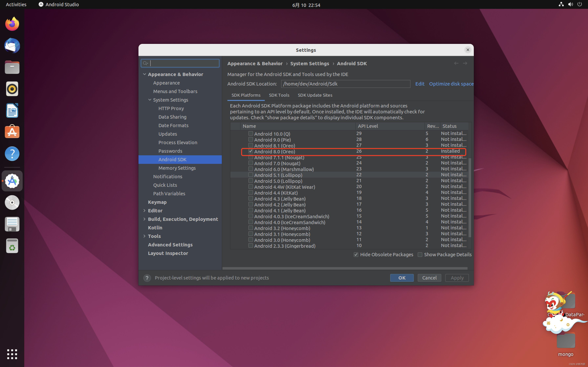Open the system volume indicator
The width and height of the screenshot is (588, 367).
tap(570, 4)
